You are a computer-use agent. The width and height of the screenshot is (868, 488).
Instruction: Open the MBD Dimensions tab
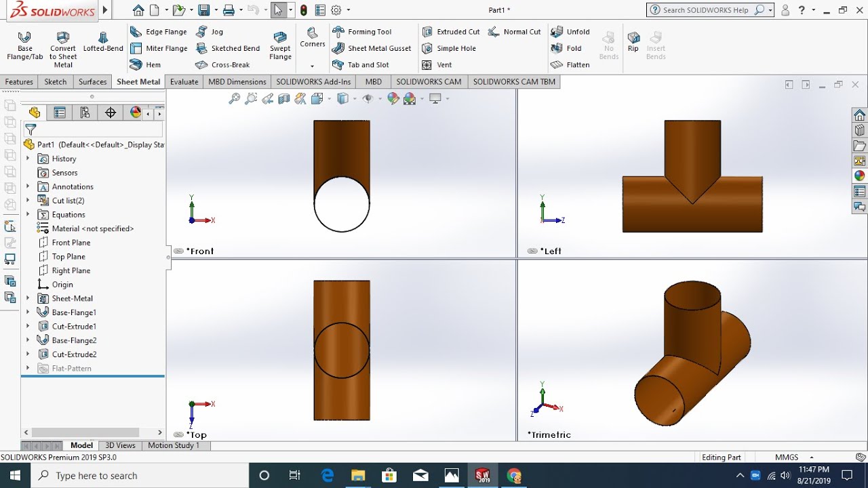pos(237,82)
